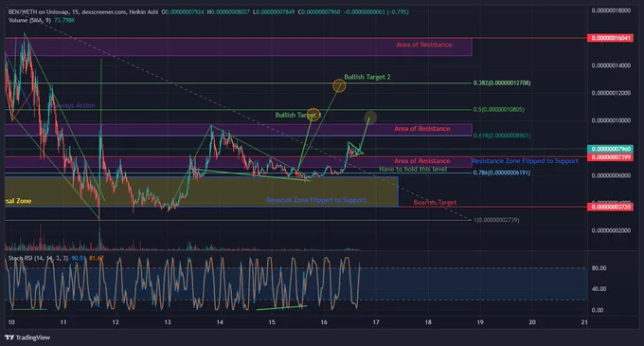Viewport: 644px width, 346px height.
Task: Click the 0.382(0.00000012708) fib level label
Action: click(x=502, y=83)
